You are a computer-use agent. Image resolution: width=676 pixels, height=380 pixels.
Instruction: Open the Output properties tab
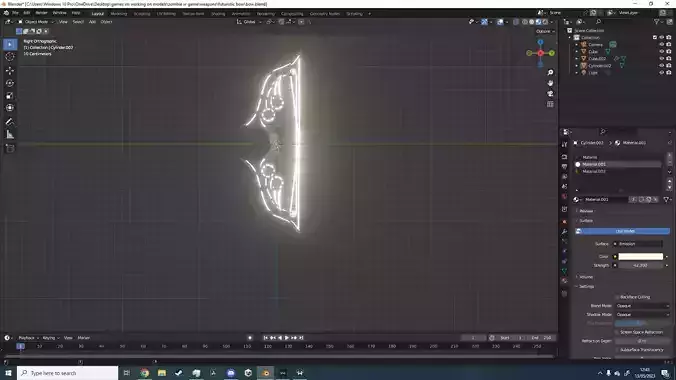(564, 166)
